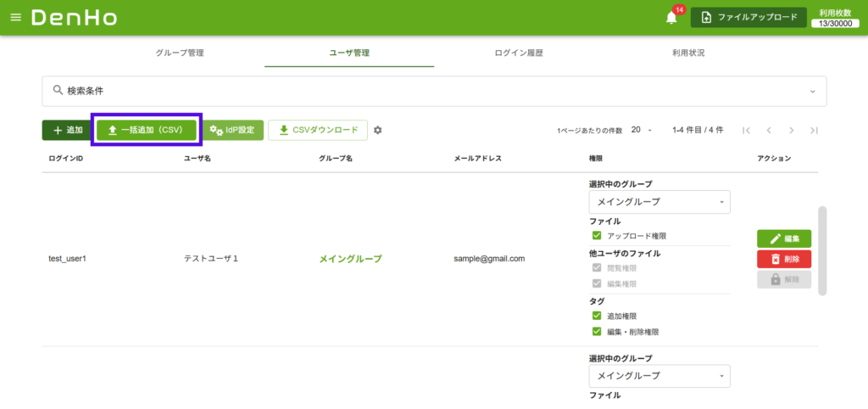Go to the first page
868x409 pixels.
coord(746,130)
